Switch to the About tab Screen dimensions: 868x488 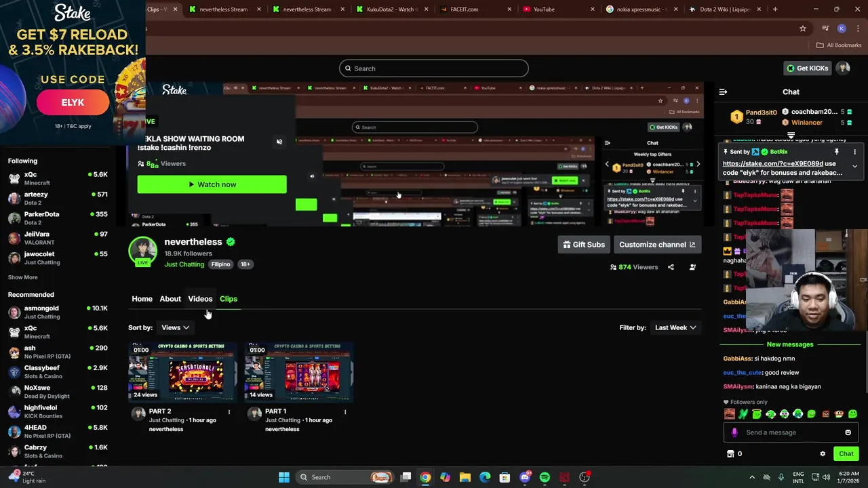[x=170, y=299]
